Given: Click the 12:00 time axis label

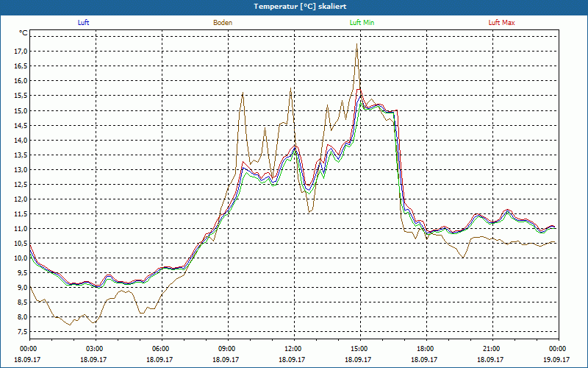Looking at the screenshot, I should [295, 349].
